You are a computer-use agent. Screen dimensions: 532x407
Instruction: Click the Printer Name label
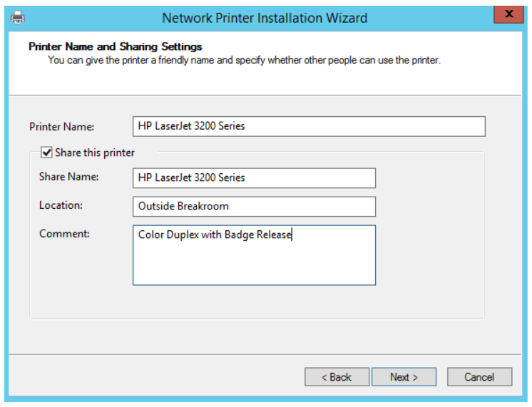tap(62, 127)
